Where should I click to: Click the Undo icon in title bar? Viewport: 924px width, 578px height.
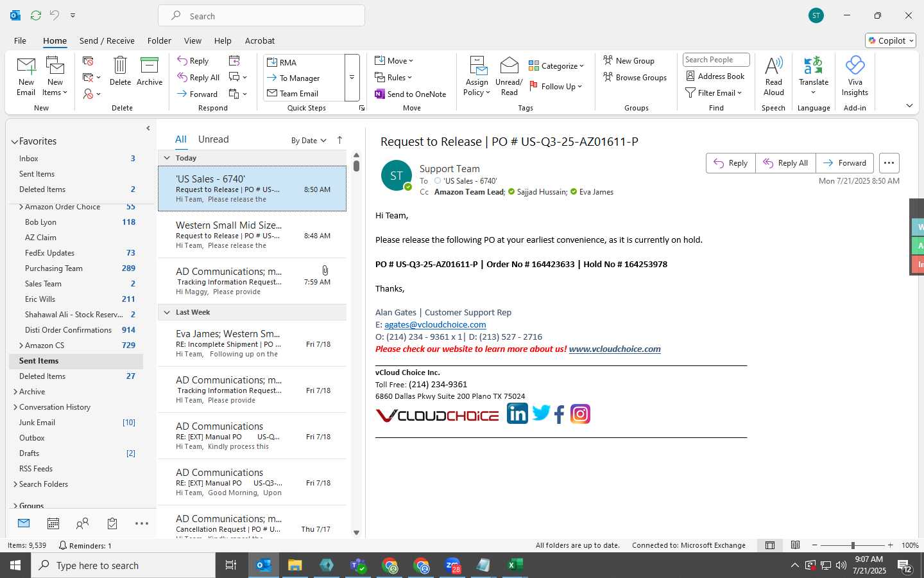pos(55,15)
